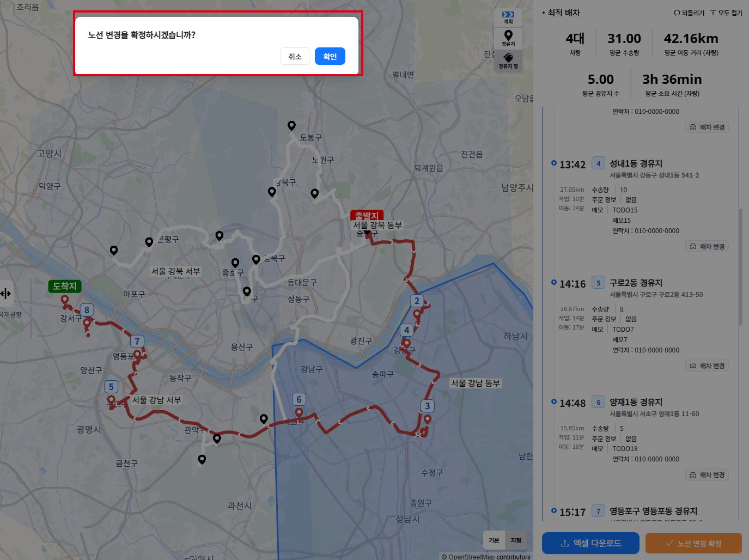Image resolution: width=749 pixels, height=560 pixels.
Task: Click the address 서울특별시 구로구 구로2동 413-50
Action: [x=656, y=295]
